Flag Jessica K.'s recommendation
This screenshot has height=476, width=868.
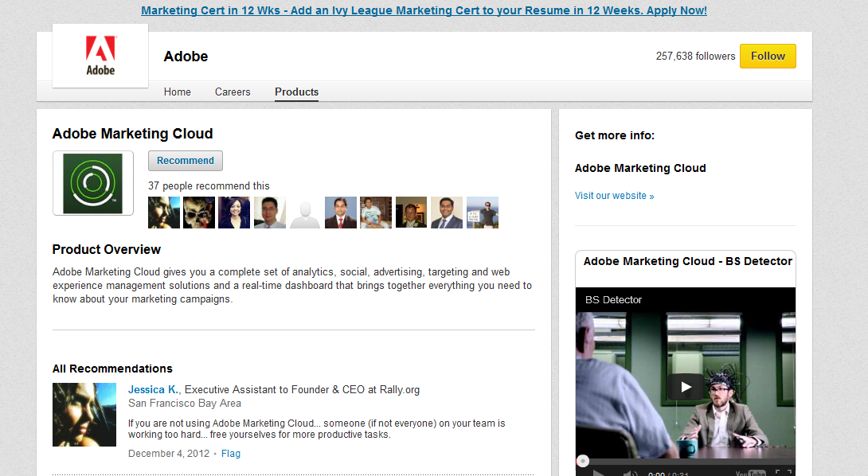coord(231,454)
